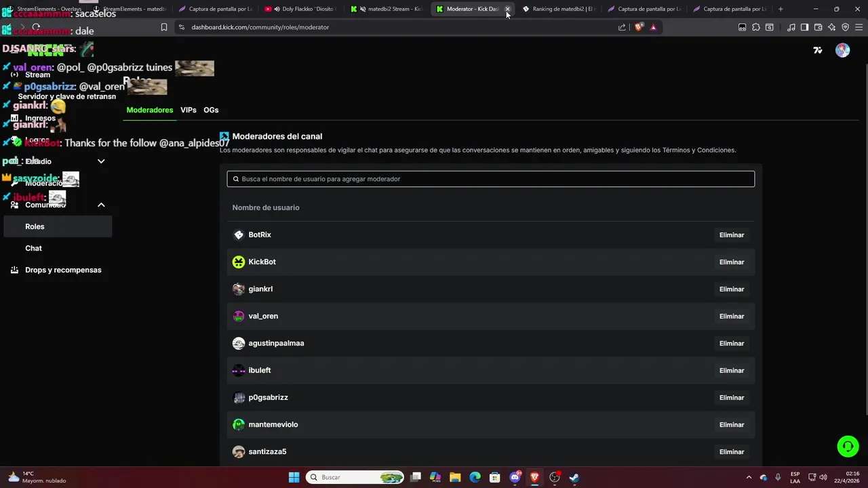Open the browser hamburger main menu
Image resolution: width=868 pixels, height=488 pixels.
859,27
